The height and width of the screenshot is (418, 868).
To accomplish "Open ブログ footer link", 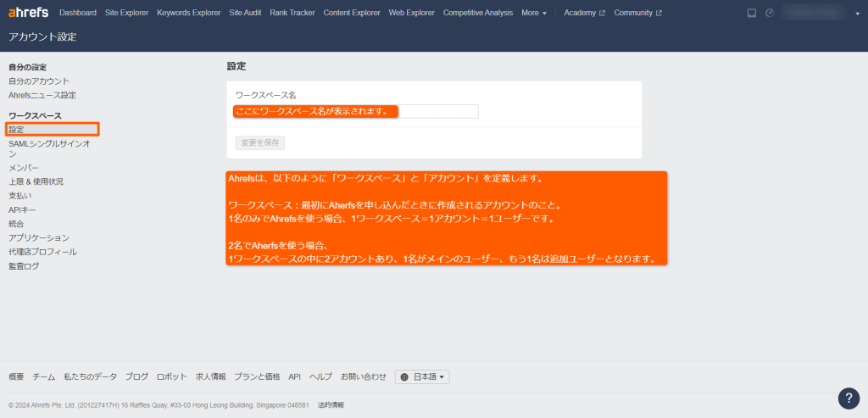I will click(136, 376).
